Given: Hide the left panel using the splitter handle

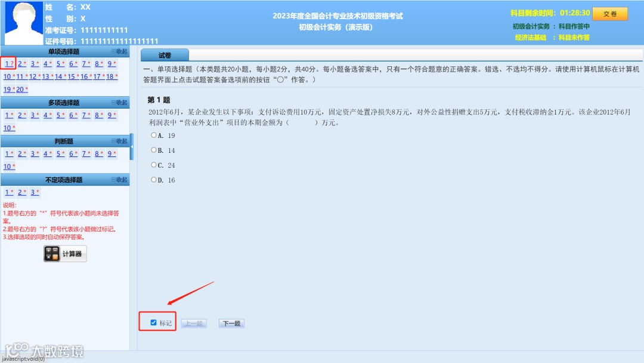Looking at the screenshot, I should tap(132, 146).
